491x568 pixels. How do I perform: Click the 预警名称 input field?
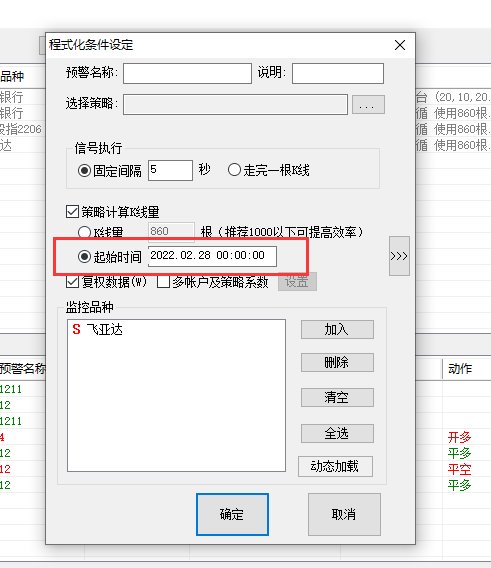pos(187,74)
